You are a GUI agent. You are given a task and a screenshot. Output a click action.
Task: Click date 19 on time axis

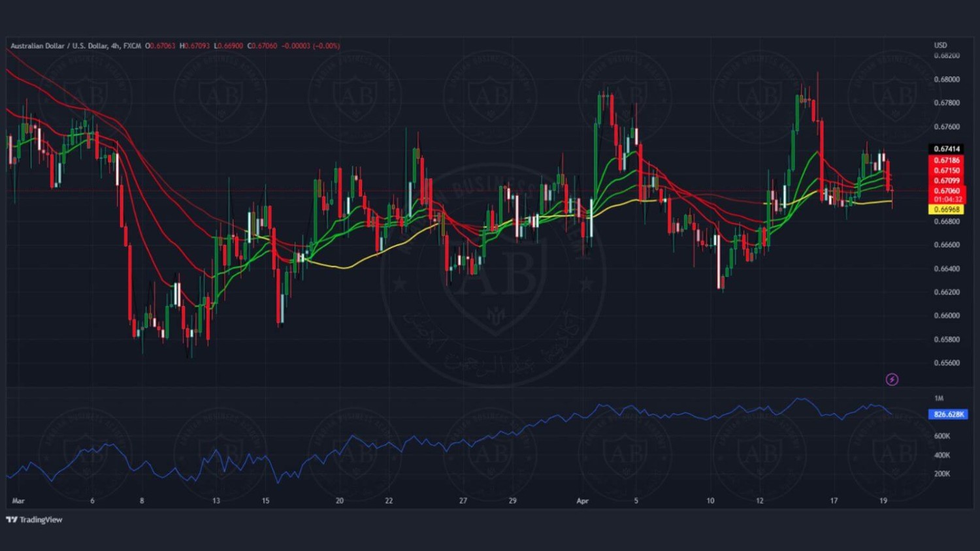click(883, 501)
